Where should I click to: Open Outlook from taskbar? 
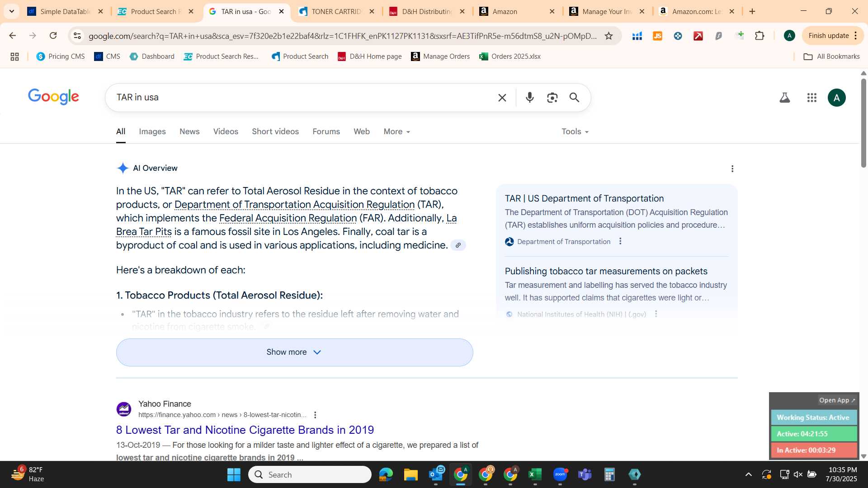pos(436,474)
